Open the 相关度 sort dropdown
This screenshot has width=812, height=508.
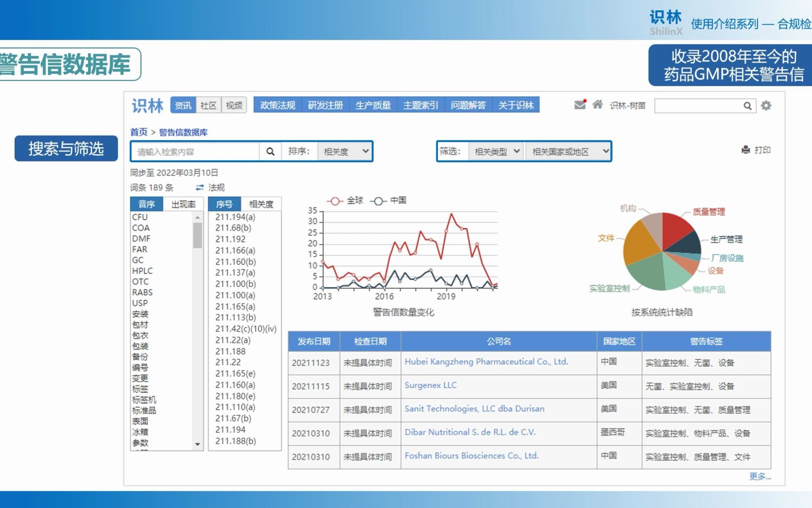[x=345, y=151]
